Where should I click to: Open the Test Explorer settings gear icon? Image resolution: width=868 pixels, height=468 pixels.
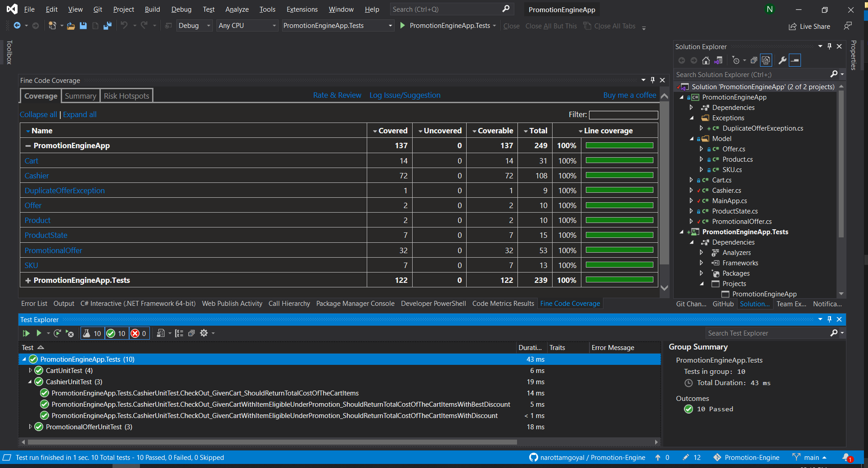203,333
